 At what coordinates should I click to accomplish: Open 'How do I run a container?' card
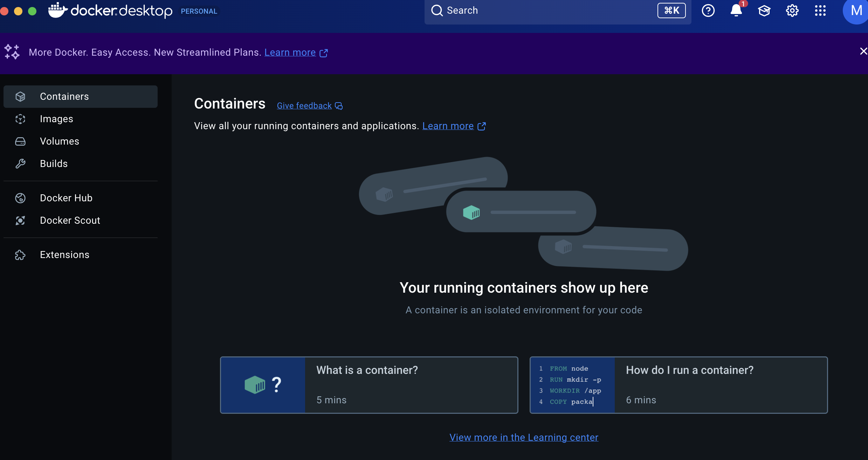[678, 385]
